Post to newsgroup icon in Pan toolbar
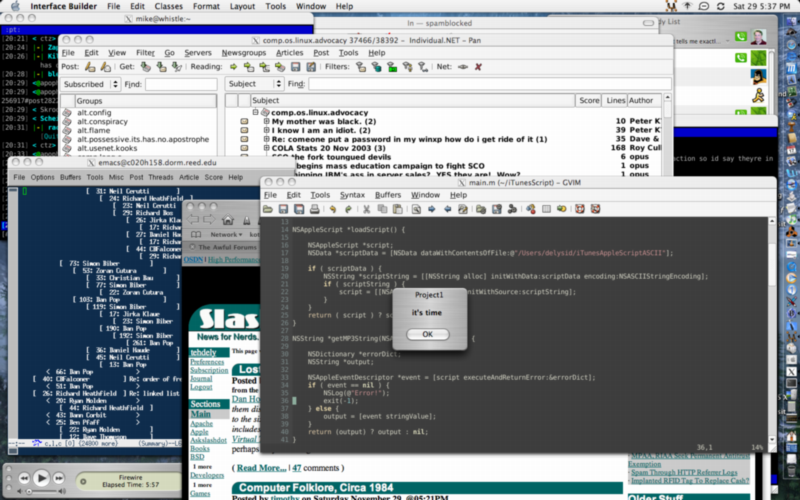Screen dimensions: 800x500 point(90,67)
